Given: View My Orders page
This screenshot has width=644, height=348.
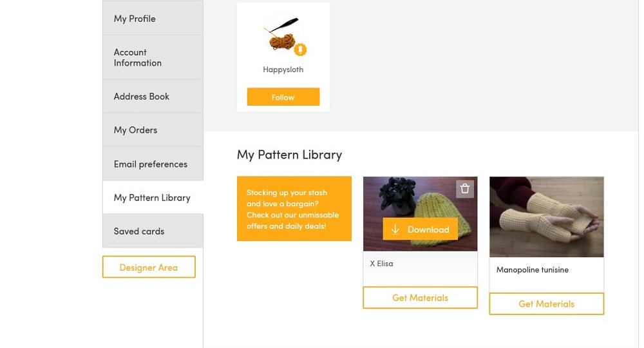Looking at the screenshot, I should click(153, 130).
